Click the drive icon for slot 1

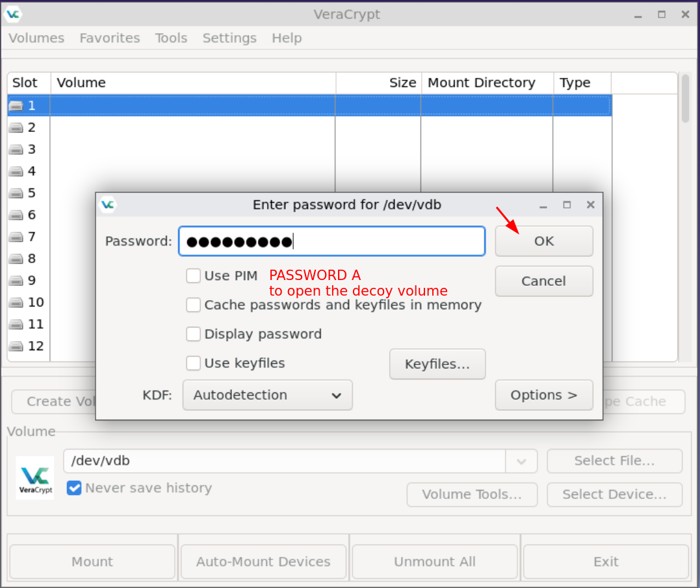[x=16, y=106]
